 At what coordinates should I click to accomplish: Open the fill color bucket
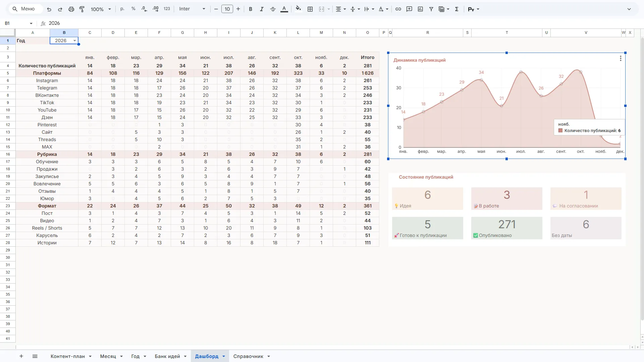click(x=298, y=9)
